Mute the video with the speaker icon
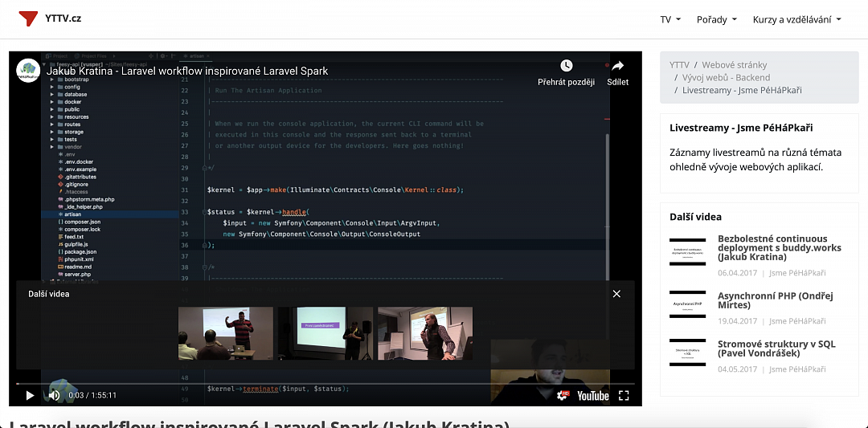 54,395
